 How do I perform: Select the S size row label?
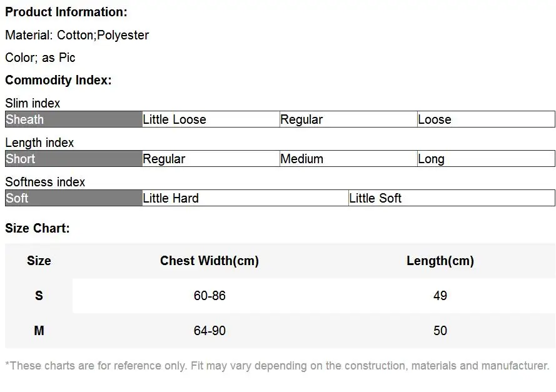39,296
